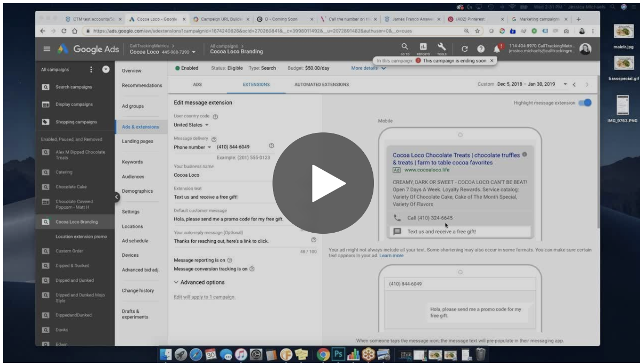The height and width of the screenshot is (364, 640).
Task: Open the Google Ads hamburger menu
Action: pos(47,51)
